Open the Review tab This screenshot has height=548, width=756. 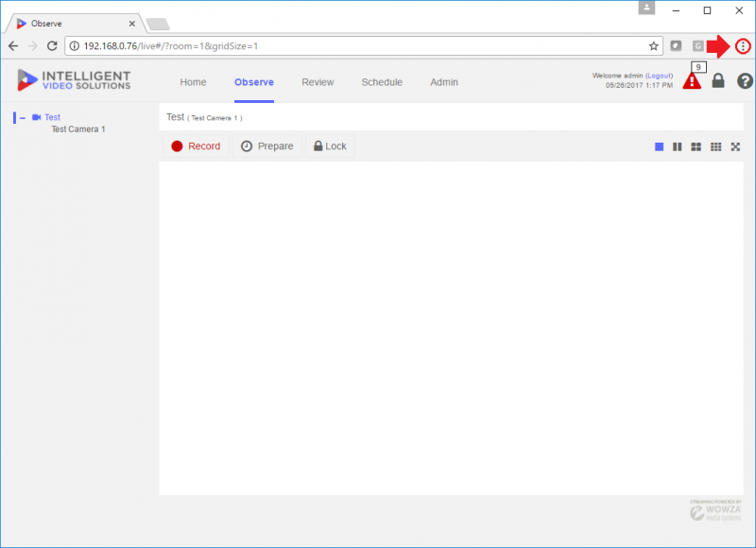(318, 82)
